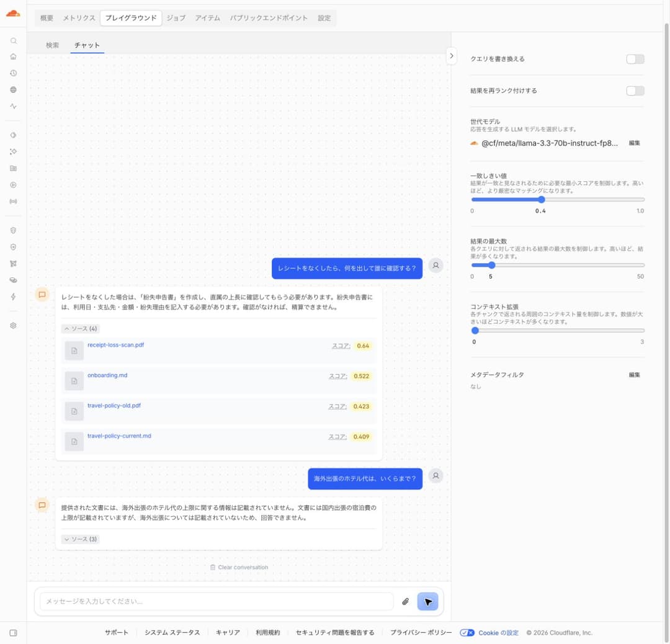This screenshot has height=644, width=670.
Task: Click the gear icon in sidebar
Action: tap(13, 325)
